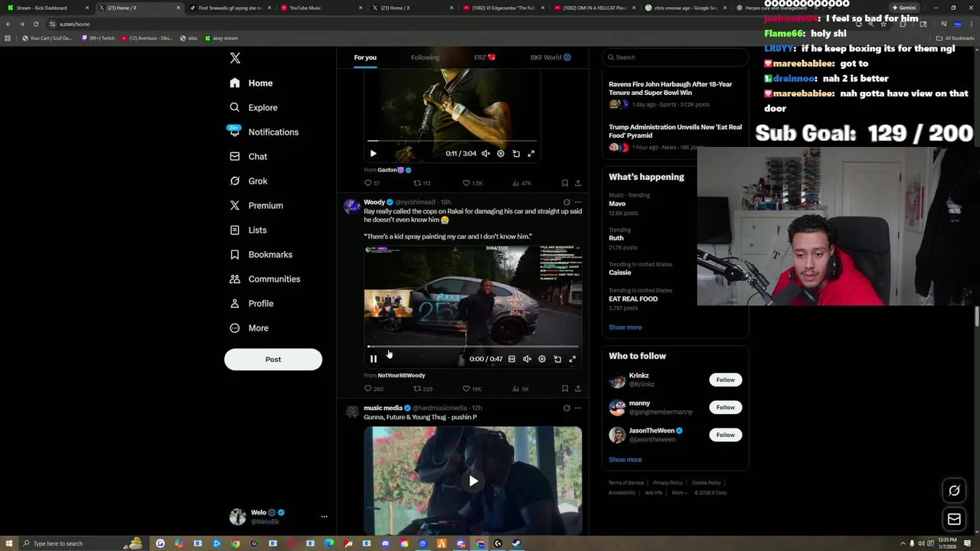Open Communities in the sidebar
The image size is (980, 551).
pos(265,279)
